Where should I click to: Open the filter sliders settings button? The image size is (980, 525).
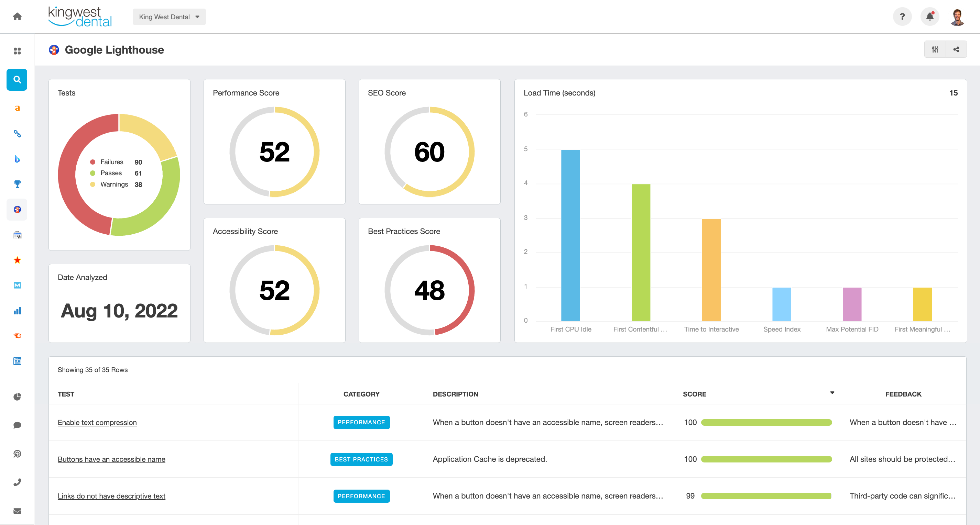935,49
